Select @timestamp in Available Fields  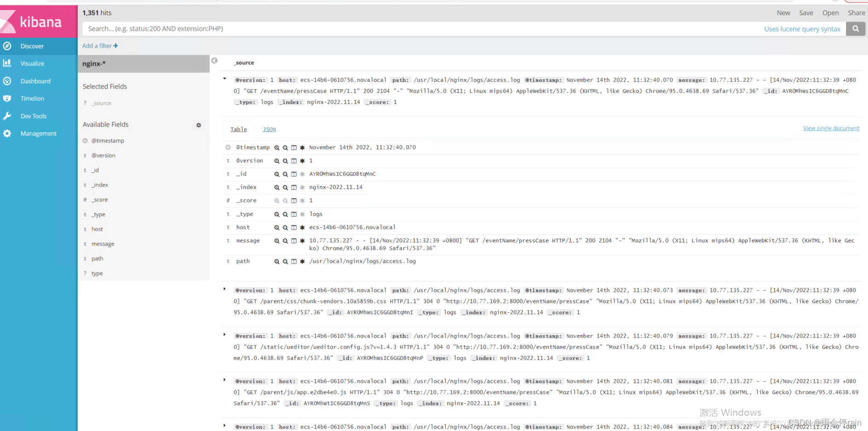[108, 141]
